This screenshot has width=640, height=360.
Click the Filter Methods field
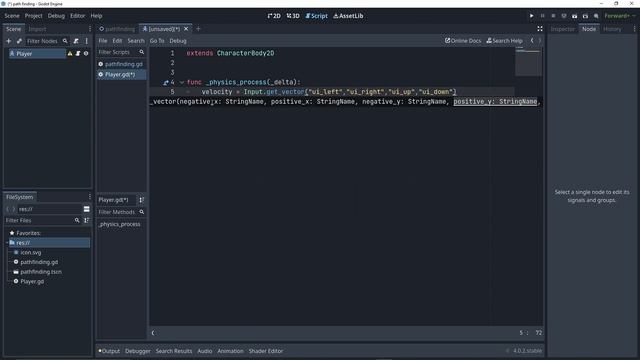[x=121, y=212]
